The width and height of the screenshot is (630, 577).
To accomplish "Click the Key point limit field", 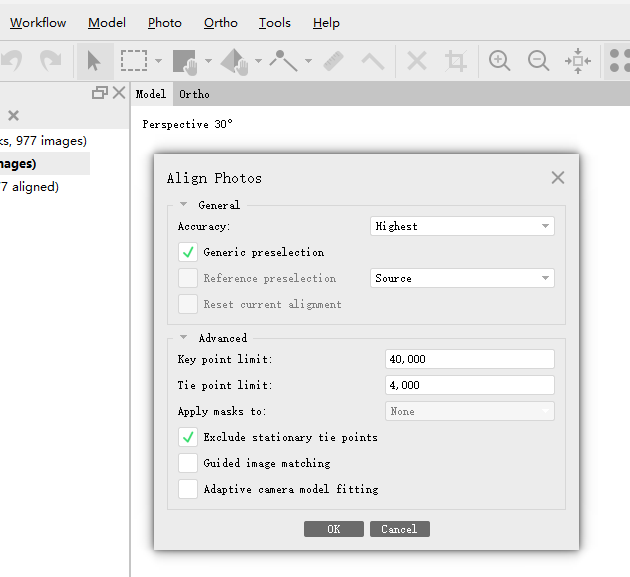I will coord(469,359).
